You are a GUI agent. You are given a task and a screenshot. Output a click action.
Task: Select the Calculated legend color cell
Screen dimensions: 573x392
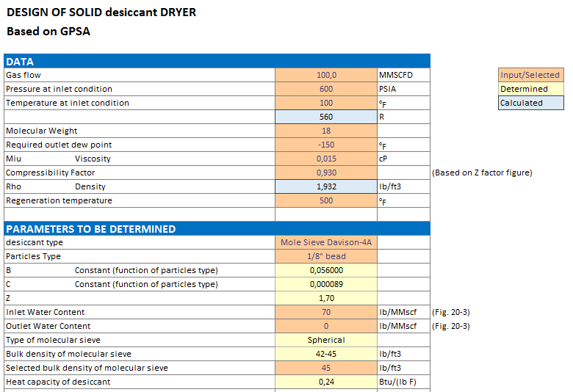point(530,103)
